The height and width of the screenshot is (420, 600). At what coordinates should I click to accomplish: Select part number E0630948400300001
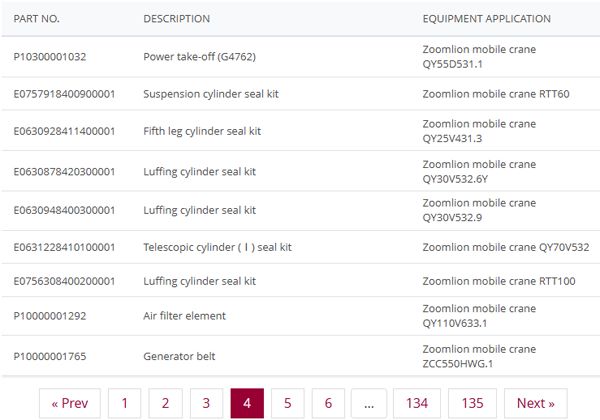(64, 210)
